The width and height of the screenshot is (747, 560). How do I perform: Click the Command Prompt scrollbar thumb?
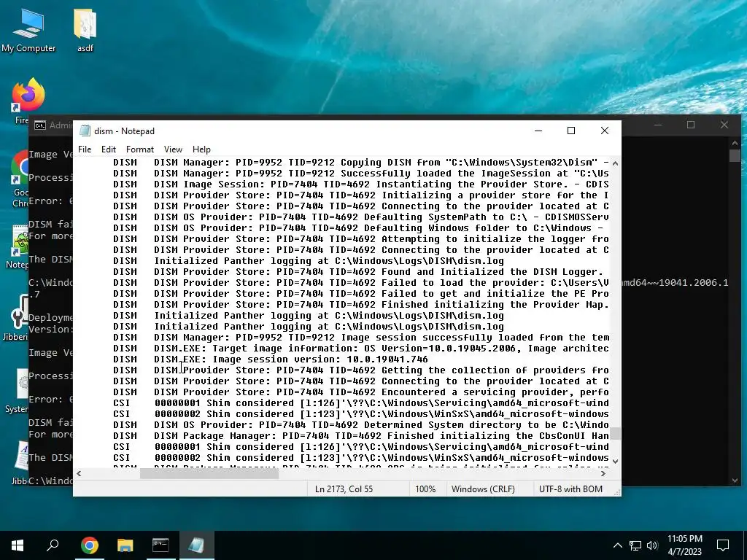[x=735, y=156]
